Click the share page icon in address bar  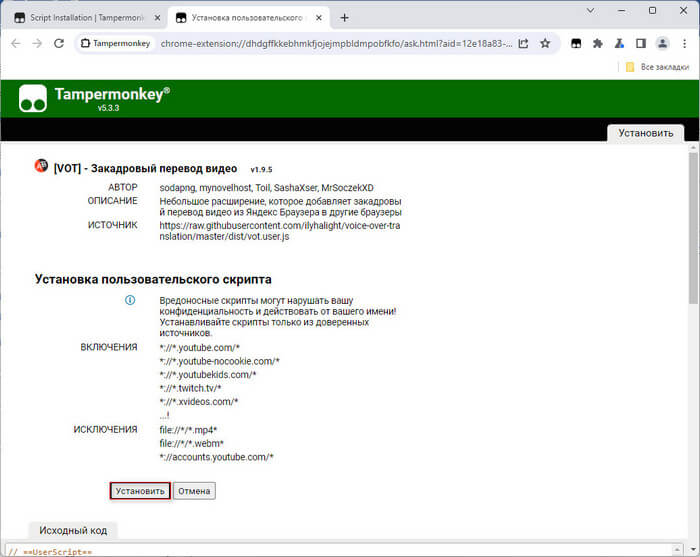pos(523,43)
